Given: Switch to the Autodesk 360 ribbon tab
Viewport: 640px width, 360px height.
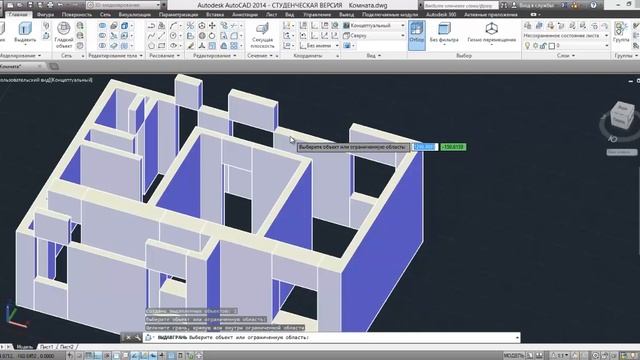Looking at the screenshot, I should (441, 14).
